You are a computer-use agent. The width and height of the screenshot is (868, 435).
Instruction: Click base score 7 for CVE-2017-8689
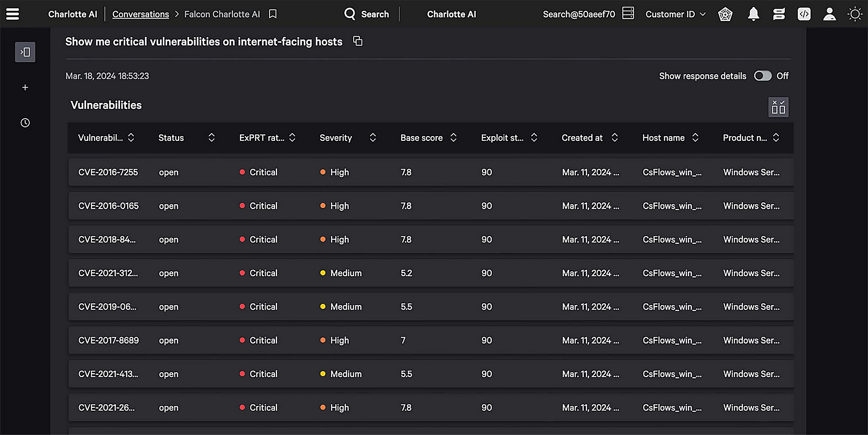[403, 340]
